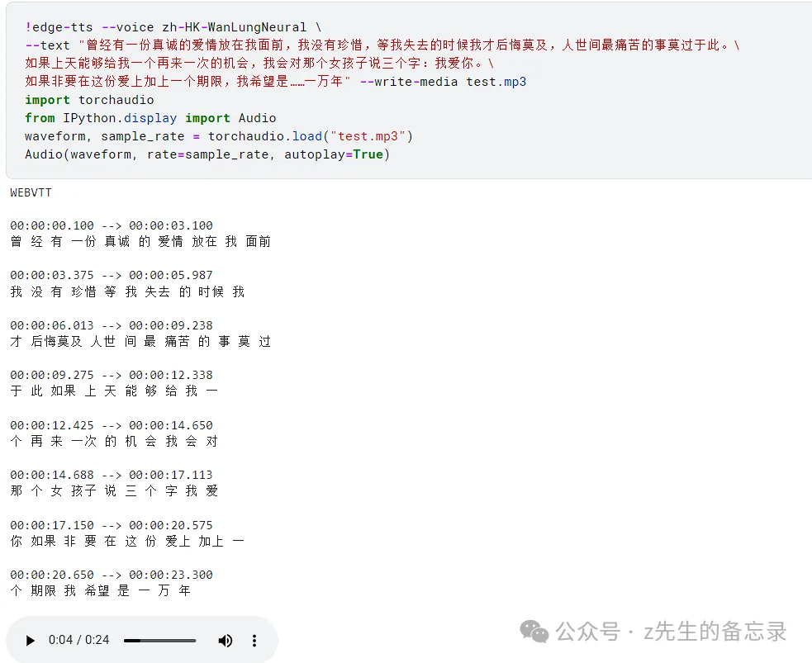Click the 0:04 / 0:24 time display
This screenshot has height=663, width=812.
(x=78, y=640)
